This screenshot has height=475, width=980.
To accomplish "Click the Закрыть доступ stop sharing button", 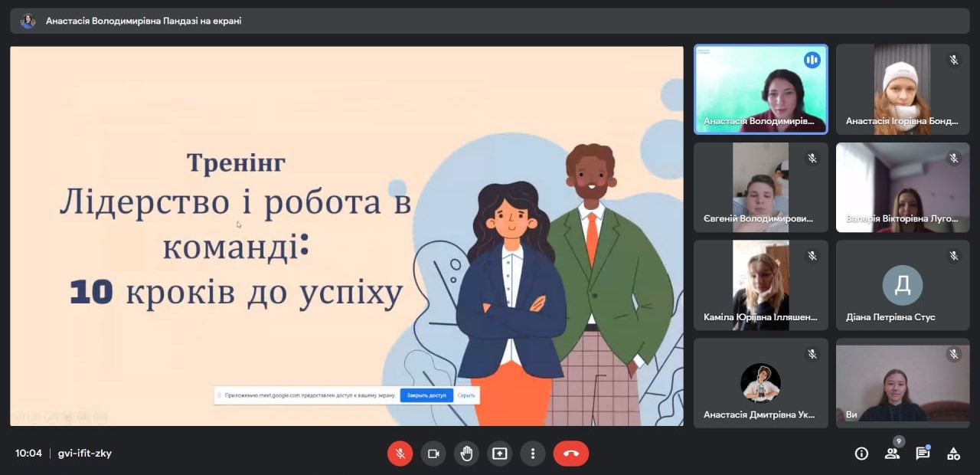I will [426, 395].
